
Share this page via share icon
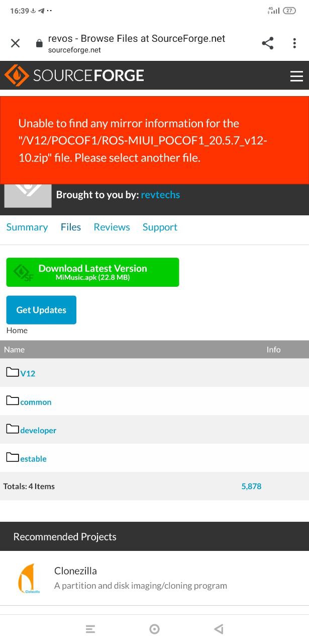pyautogui.click(x=268, y=43)
